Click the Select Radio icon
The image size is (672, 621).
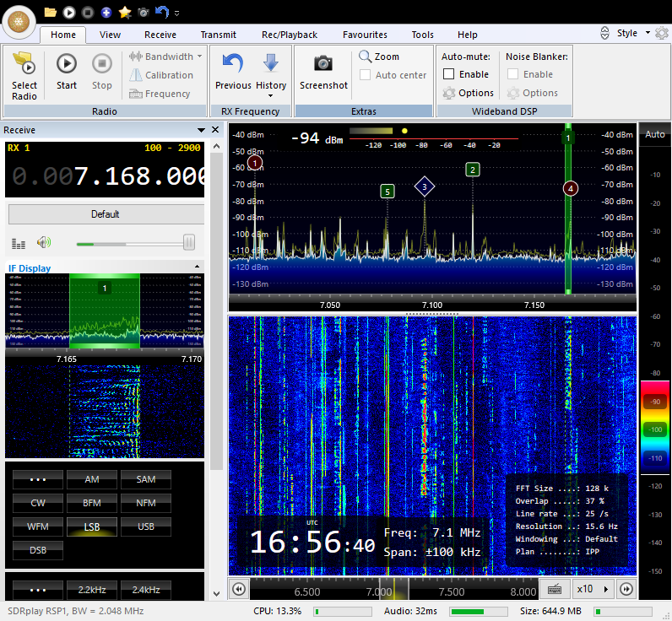click(24, 63)
